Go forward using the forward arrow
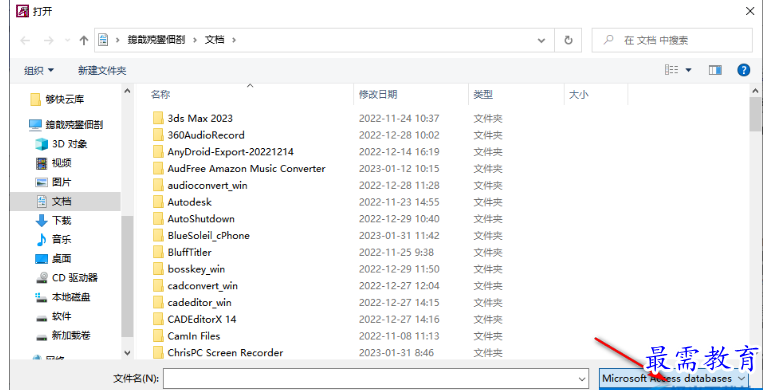This screenshot has height=390, width=767. pyautogui.click(x=48, y=40)
